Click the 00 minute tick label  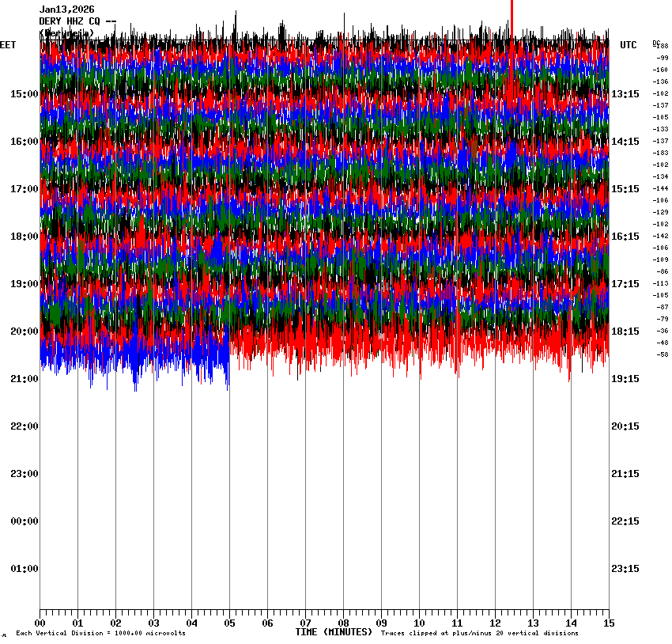pyautogui.click(x=40, y=623)
